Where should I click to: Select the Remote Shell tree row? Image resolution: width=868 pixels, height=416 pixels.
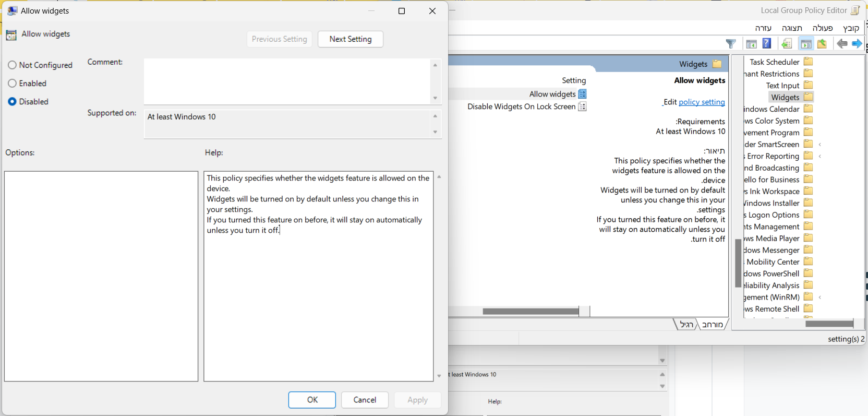[x=779, y=309]
